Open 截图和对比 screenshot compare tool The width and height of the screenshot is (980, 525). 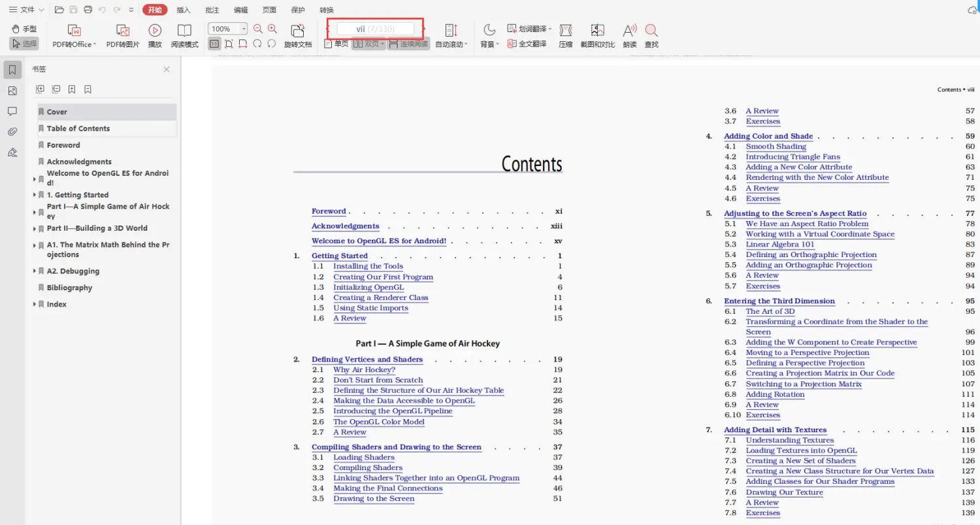[598, 36]
